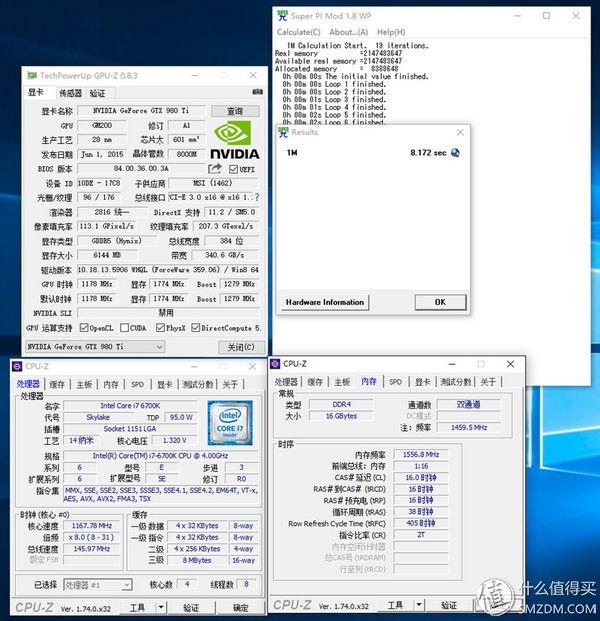
Task: Open the Calculate(C) menu in Super PI
Action: pos(299,32)
